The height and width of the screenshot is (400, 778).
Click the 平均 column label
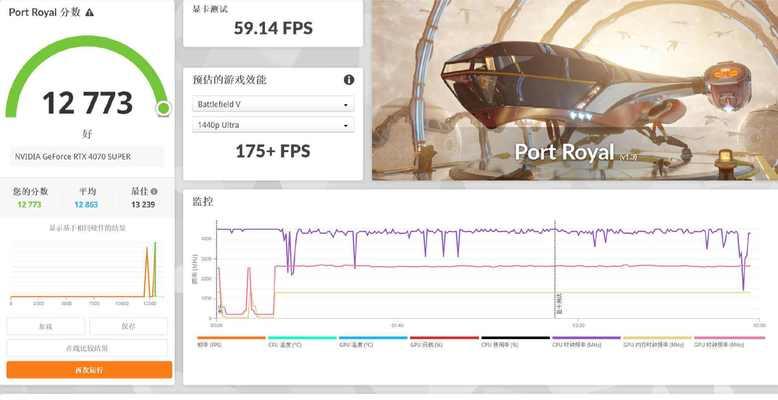(87, 191)
